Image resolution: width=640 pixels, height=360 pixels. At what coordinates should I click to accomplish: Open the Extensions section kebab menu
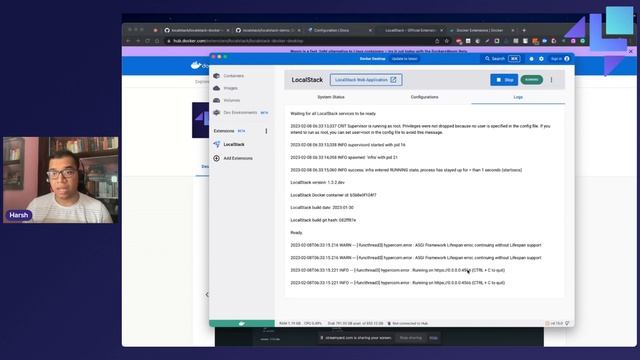(x=266, y=131)
